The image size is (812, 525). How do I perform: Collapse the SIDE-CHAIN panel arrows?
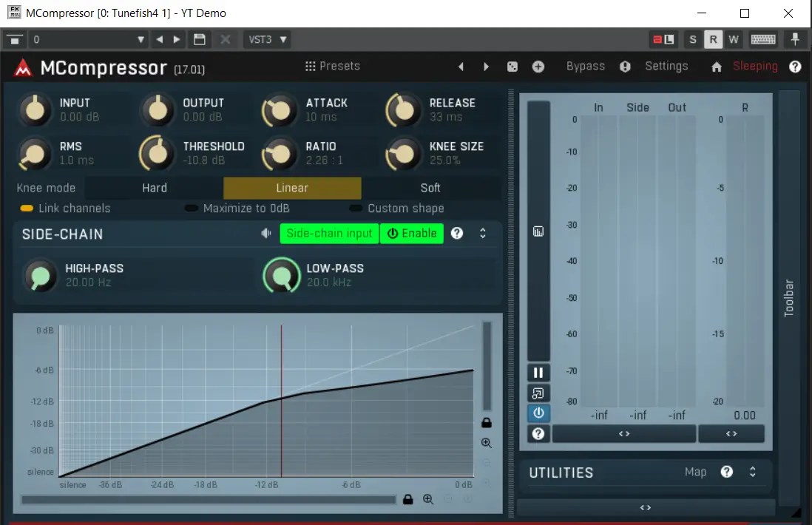pos(483,234)
